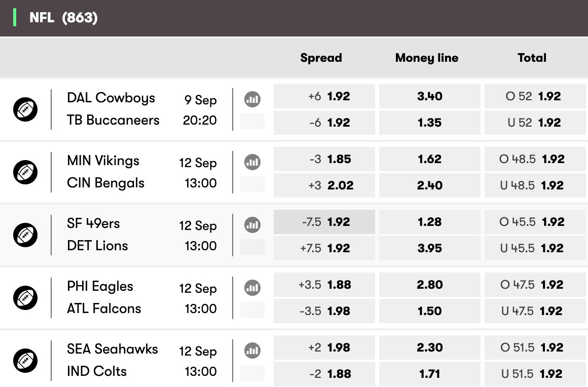This screenshot has width=588, height=387.
Task: Open the MIN Vikings vs CIN Bengals match
Action: point(142,172)
